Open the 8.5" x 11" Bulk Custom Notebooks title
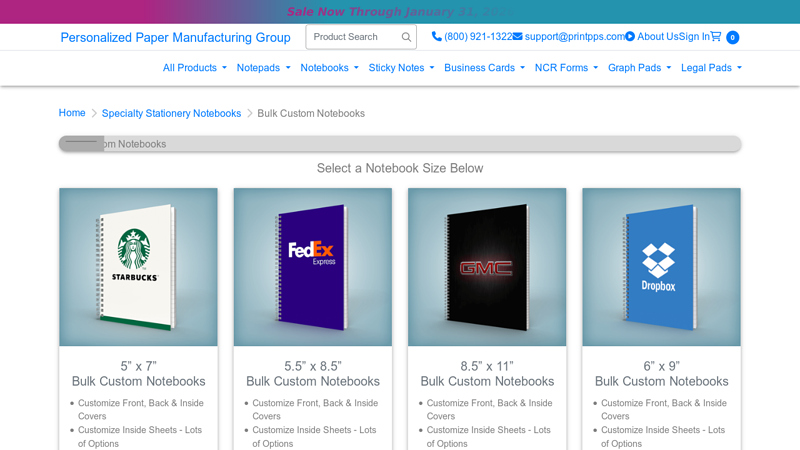The image size is (800, 450). click(487, 373)
